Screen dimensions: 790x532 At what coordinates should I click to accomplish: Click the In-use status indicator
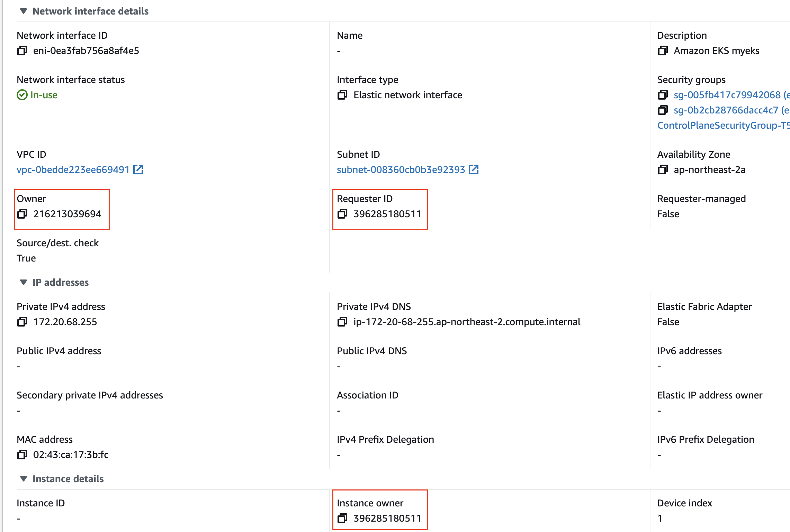click(x=37, y=95)
